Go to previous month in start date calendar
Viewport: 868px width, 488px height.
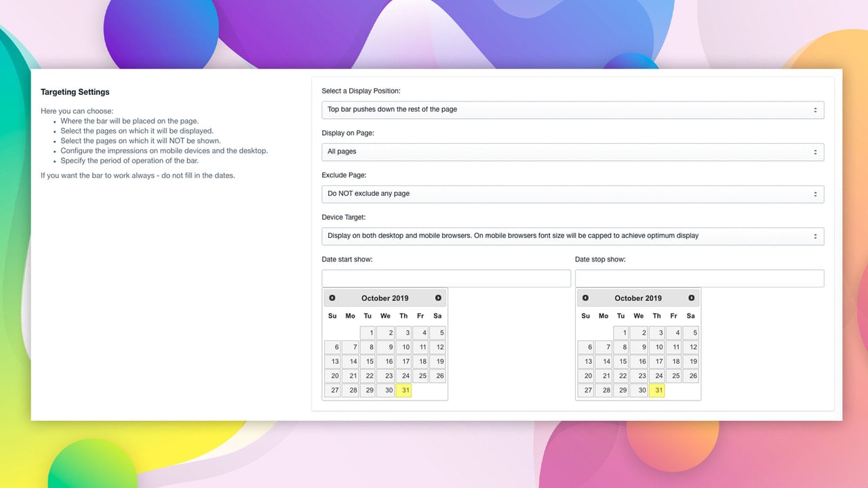(x=332, y=298)
